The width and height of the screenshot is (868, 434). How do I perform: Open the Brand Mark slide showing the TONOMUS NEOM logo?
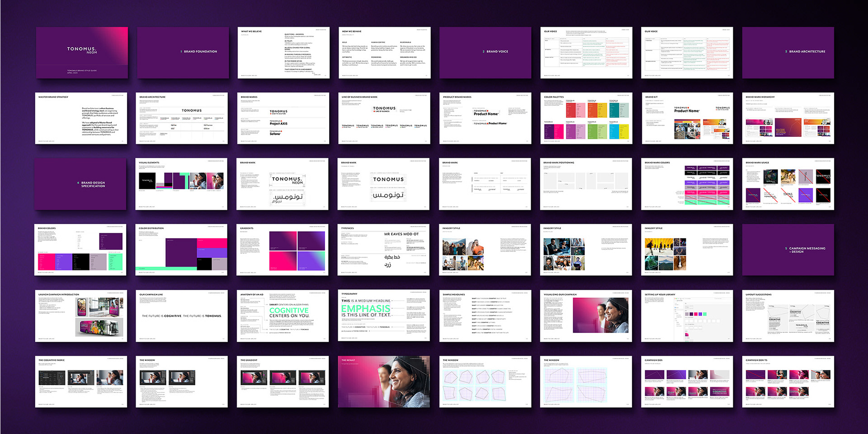pyautogui.click(x=283, y=184)
